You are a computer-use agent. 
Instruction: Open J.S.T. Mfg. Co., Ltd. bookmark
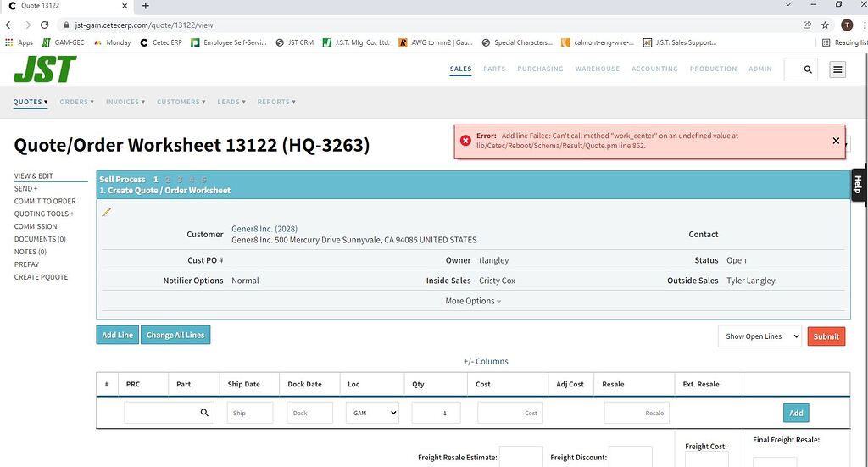click(x=357, y=42)
